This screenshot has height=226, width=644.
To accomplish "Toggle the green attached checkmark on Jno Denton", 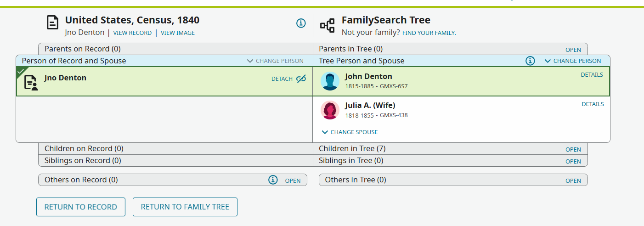I will [x=20, y=71].
